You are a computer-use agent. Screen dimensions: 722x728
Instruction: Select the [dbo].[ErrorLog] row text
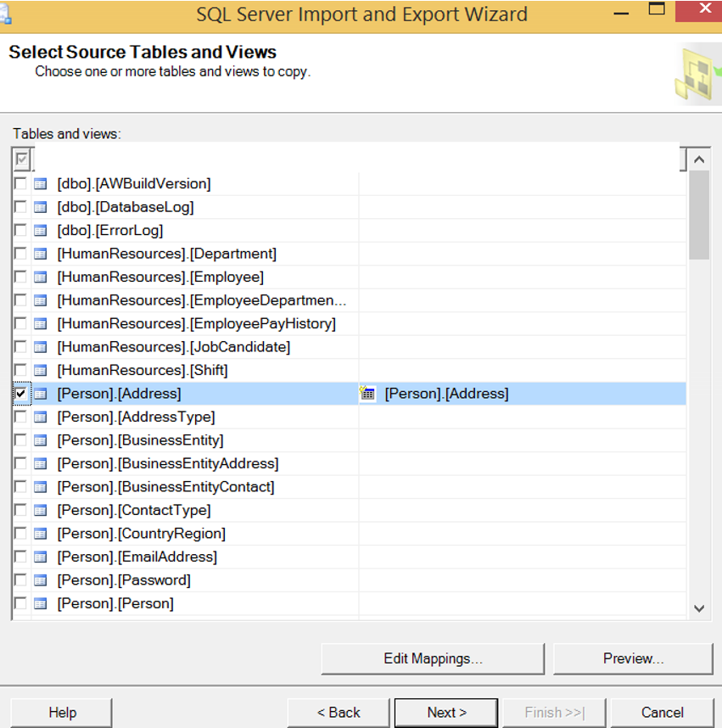(110, 230)
